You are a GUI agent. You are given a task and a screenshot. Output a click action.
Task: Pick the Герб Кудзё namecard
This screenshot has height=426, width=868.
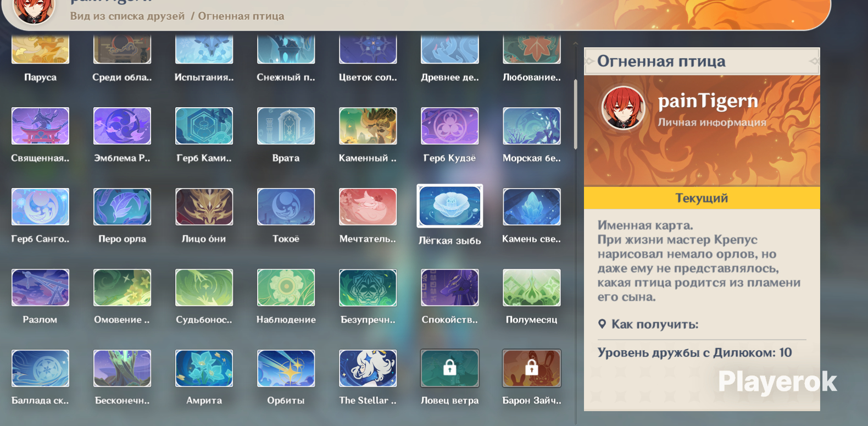click(449, 126)
